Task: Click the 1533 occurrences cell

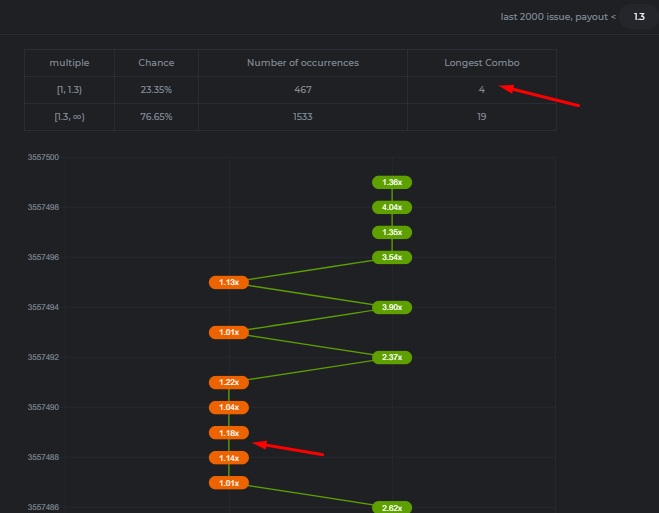Action: (302, 117)
